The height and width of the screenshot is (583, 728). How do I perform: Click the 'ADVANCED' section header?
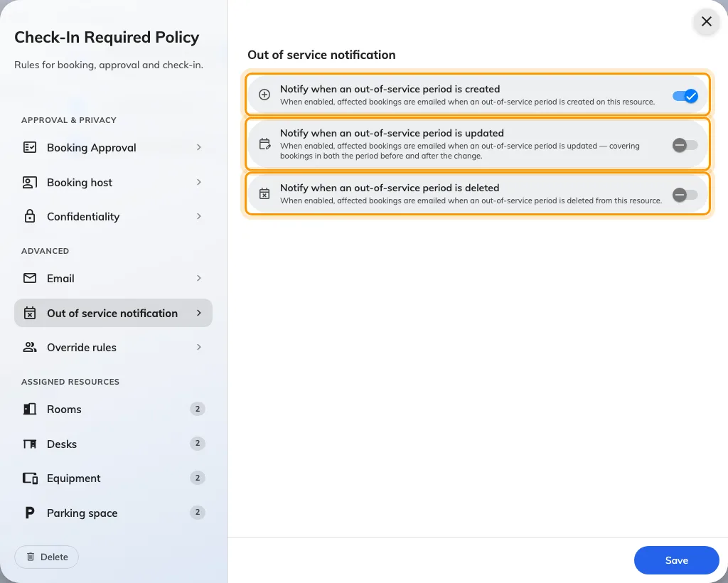coord(45,251)
